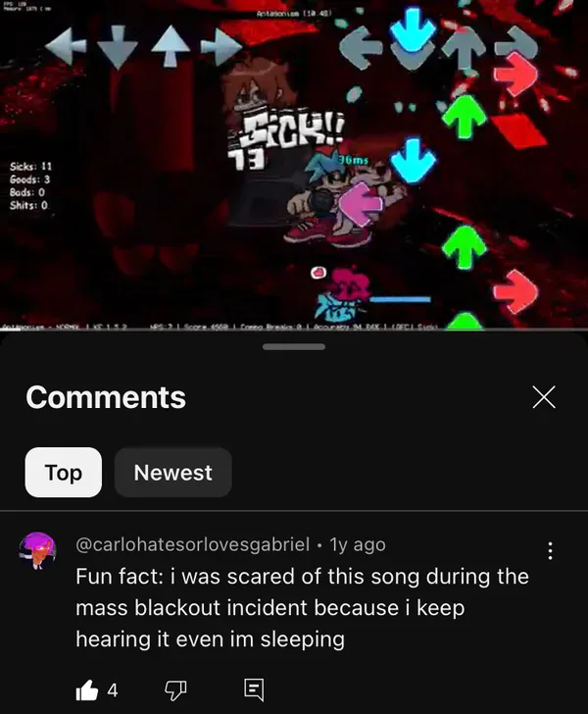Open replies using the comment reply icon
The height and width of the screenshot is (714, 588).
tap(254, 690)
